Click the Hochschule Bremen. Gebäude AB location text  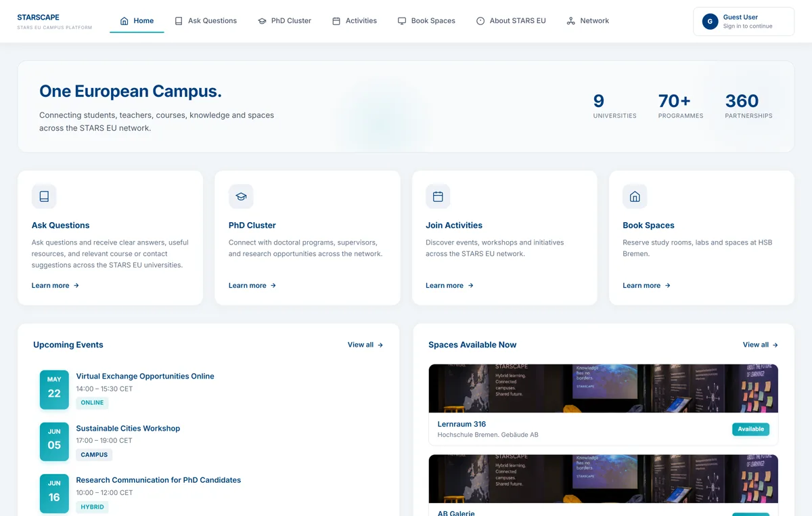click(x=488, y=435)
